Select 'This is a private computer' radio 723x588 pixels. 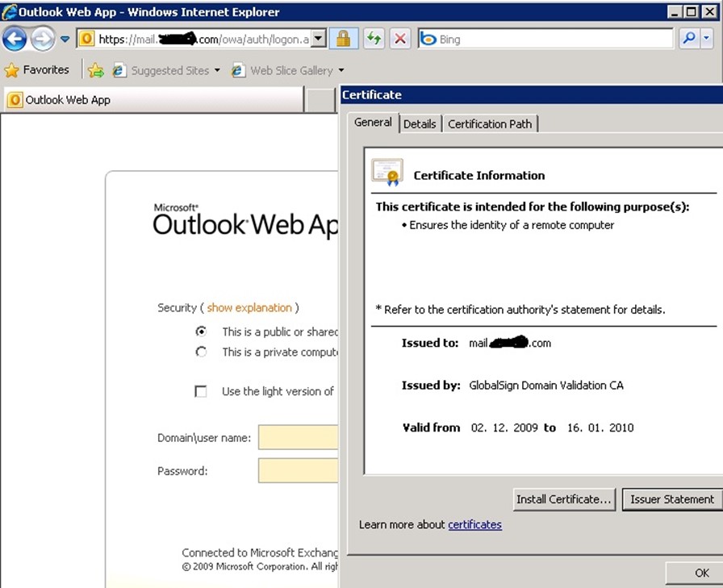(x=201, y=352)
